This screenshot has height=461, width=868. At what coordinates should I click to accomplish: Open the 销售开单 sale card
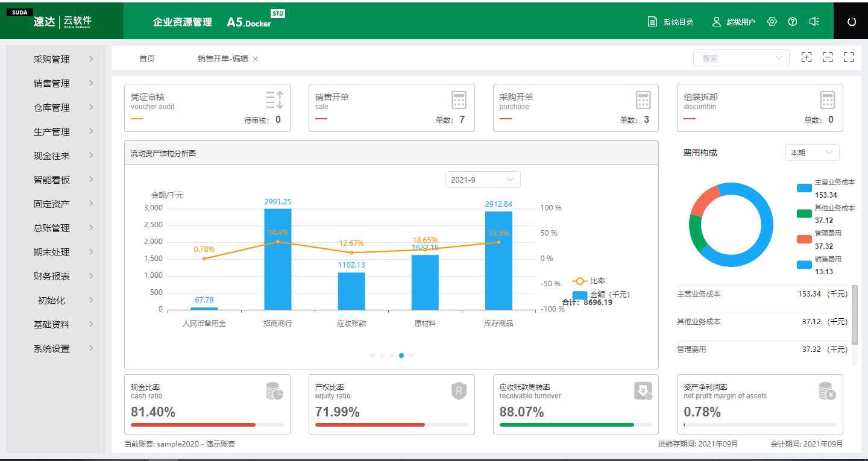pyautogui.click(x=392, y=108)
